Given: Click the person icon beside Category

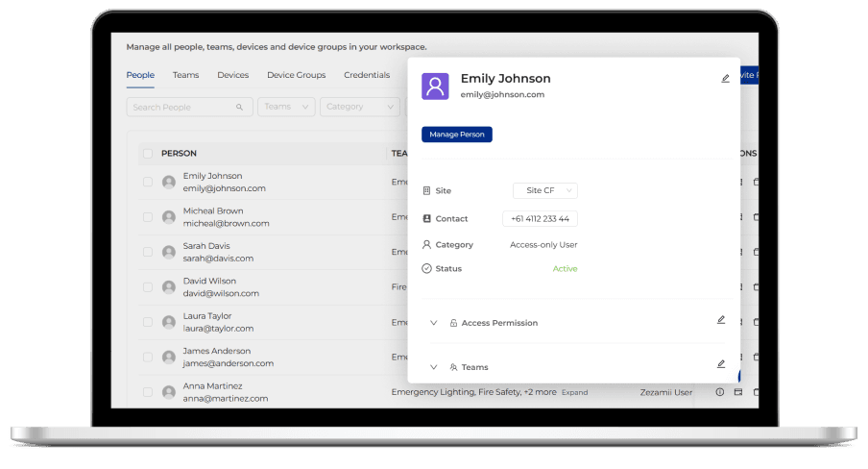Looking at the screenshot, I should [427, 244].
